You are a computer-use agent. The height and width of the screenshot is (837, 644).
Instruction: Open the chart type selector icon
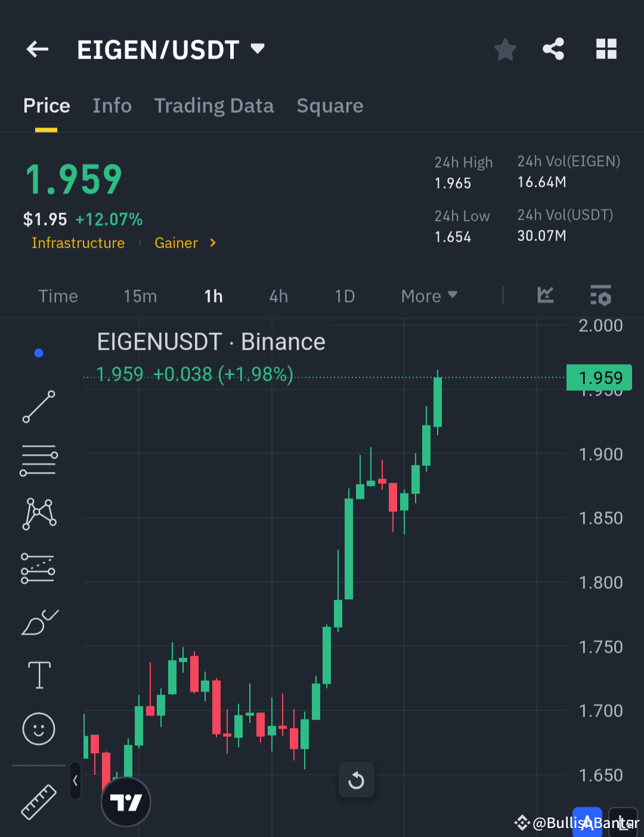(x=544, y=295)
